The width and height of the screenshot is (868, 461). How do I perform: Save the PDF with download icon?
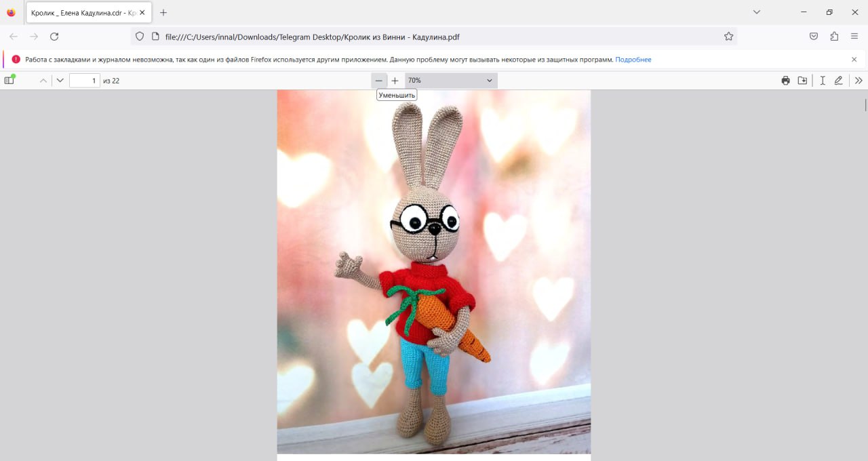(x=803, y=81)
